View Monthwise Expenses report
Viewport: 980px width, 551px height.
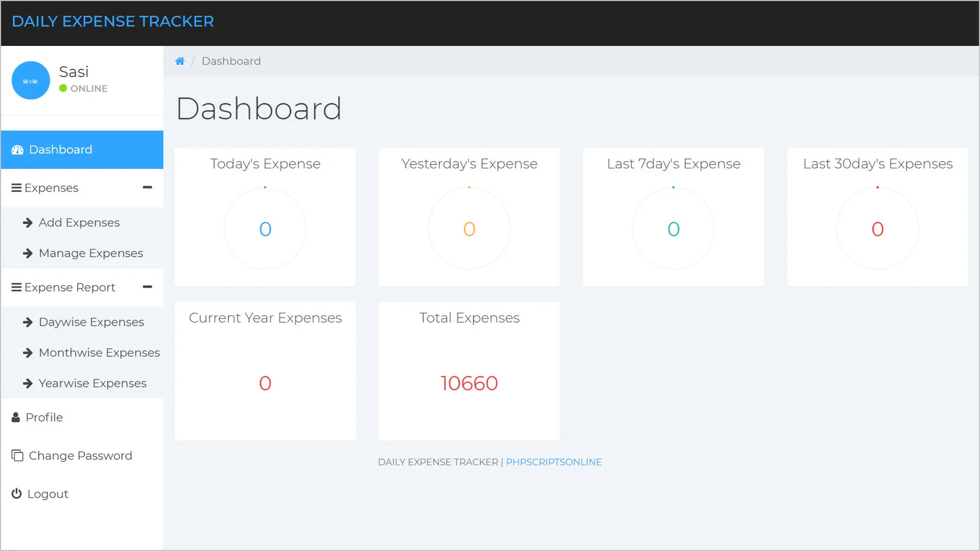pyautogui.click(x=82, y=353)
